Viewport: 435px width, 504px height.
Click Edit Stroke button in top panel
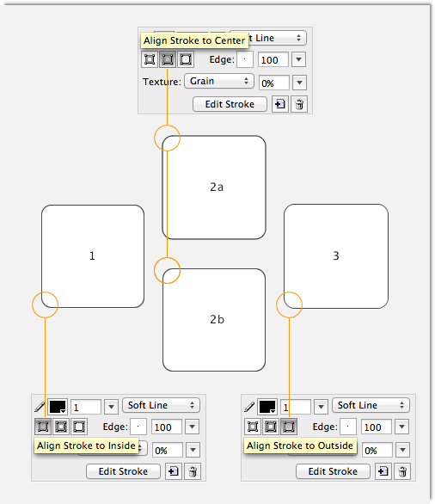(x=230, y=104)
